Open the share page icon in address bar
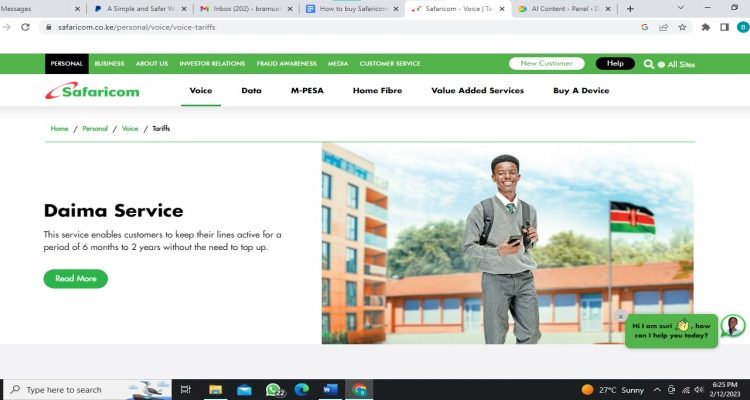Image resolution: width=750 pixels, height=400 pixels. coord(663,27)
